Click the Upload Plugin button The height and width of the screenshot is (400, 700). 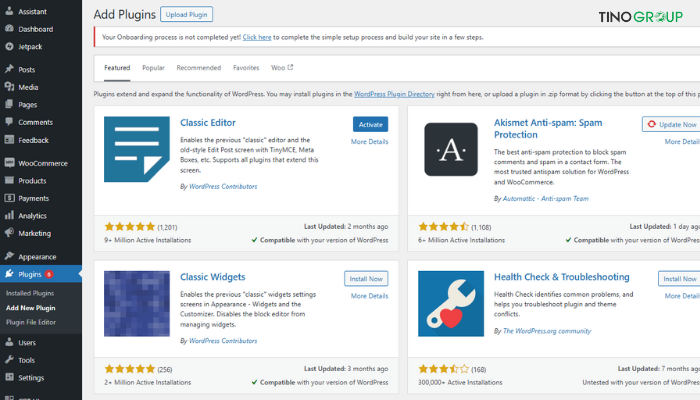coord(186,14)
